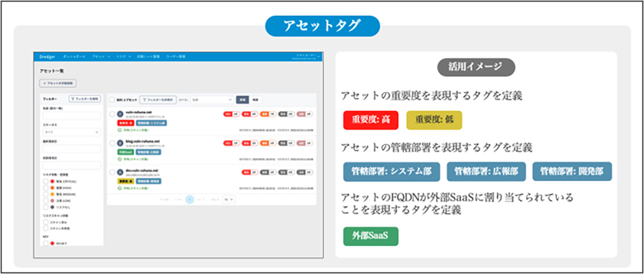Click the red 重要度: 高 tag
This screenshot has width=644, height=274.
click(370, 120)
